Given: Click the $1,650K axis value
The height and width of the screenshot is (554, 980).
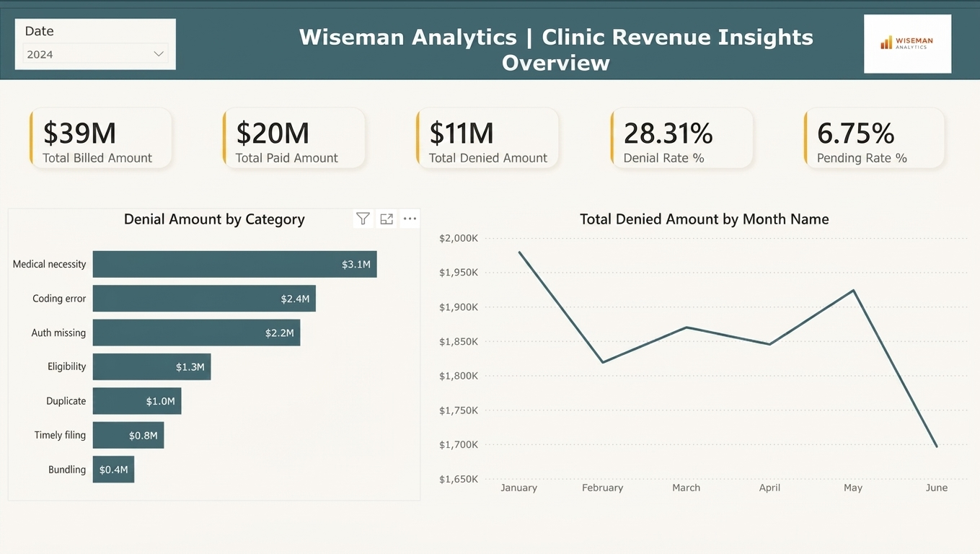Looking at the screenshot, I should 459,479.
